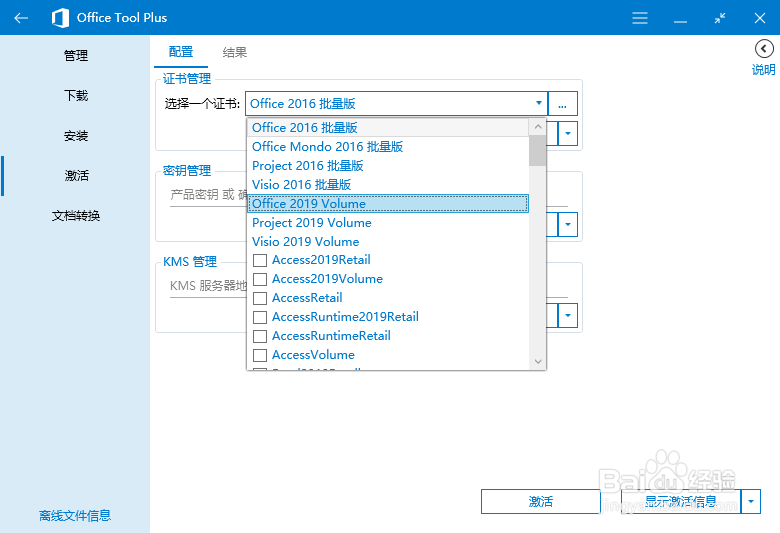
Task: Select the 激活 sidebar page
Action: 76,176
